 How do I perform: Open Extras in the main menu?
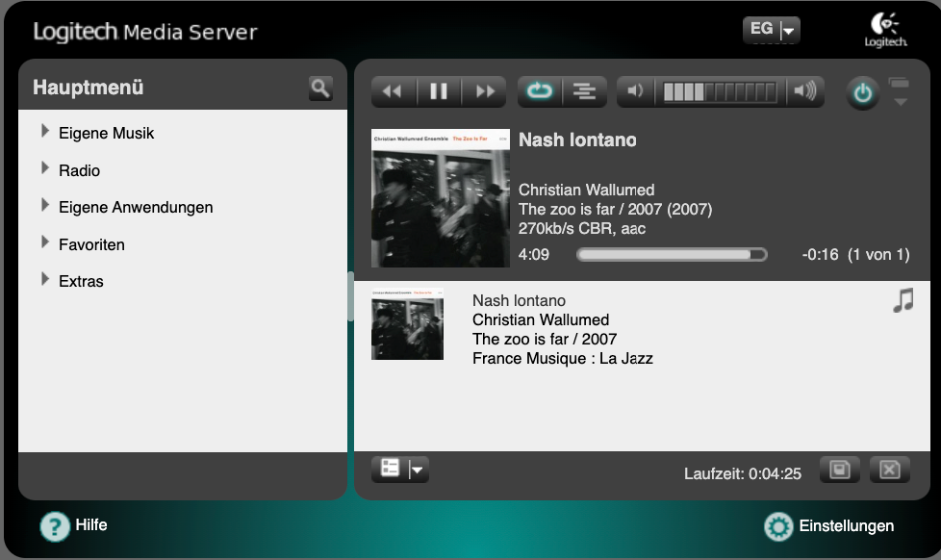click(x=81, y=281)
